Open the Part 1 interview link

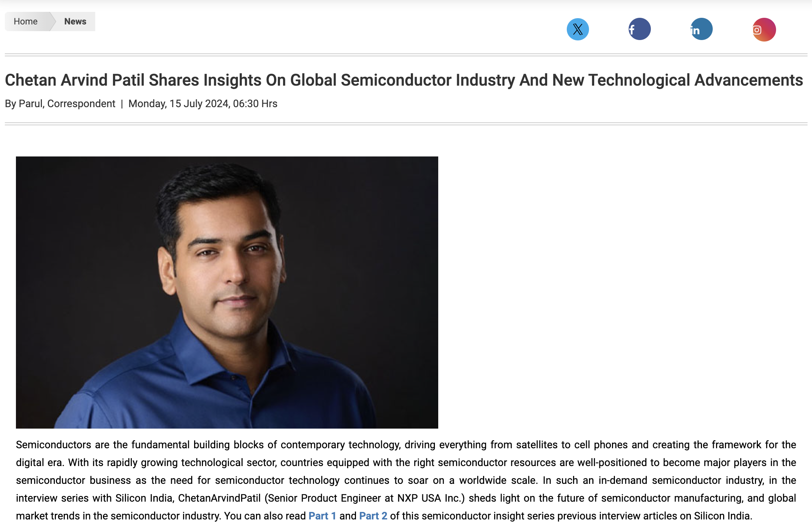[x=322, y=515]
